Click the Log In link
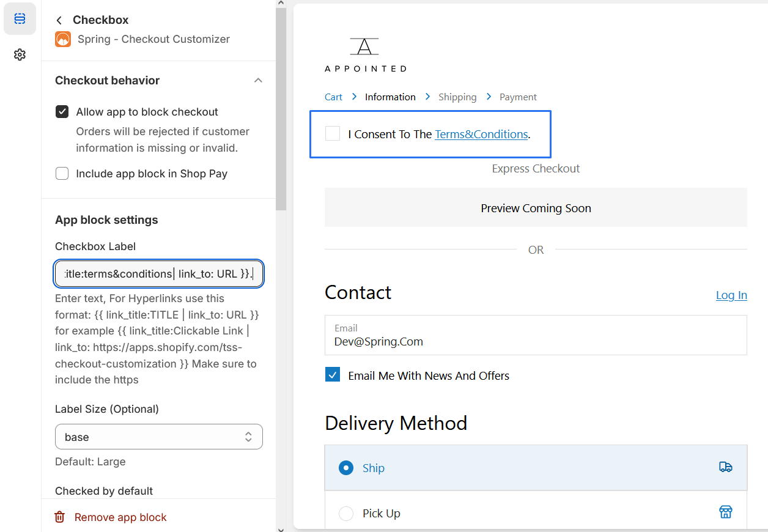 (x=731, y=295)
